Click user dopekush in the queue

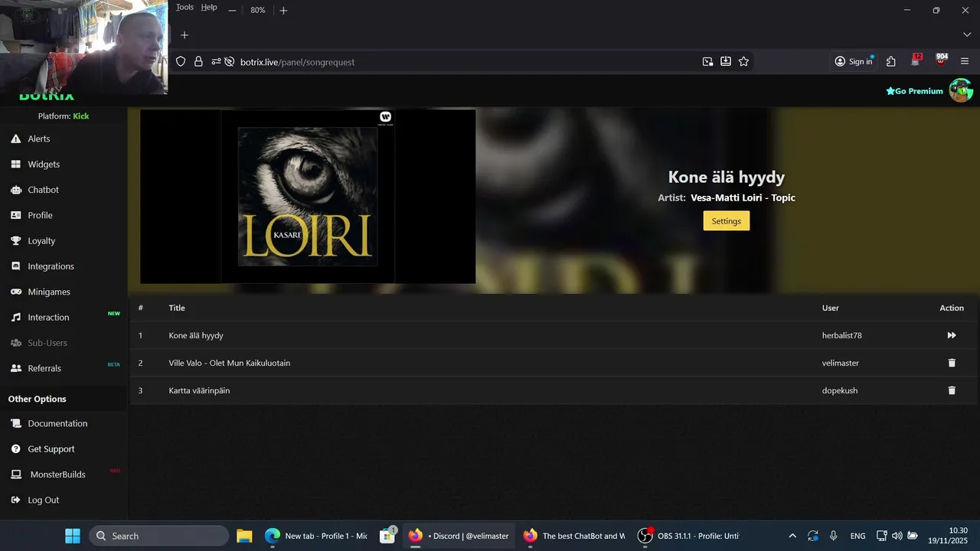click(x=839, y=390)
